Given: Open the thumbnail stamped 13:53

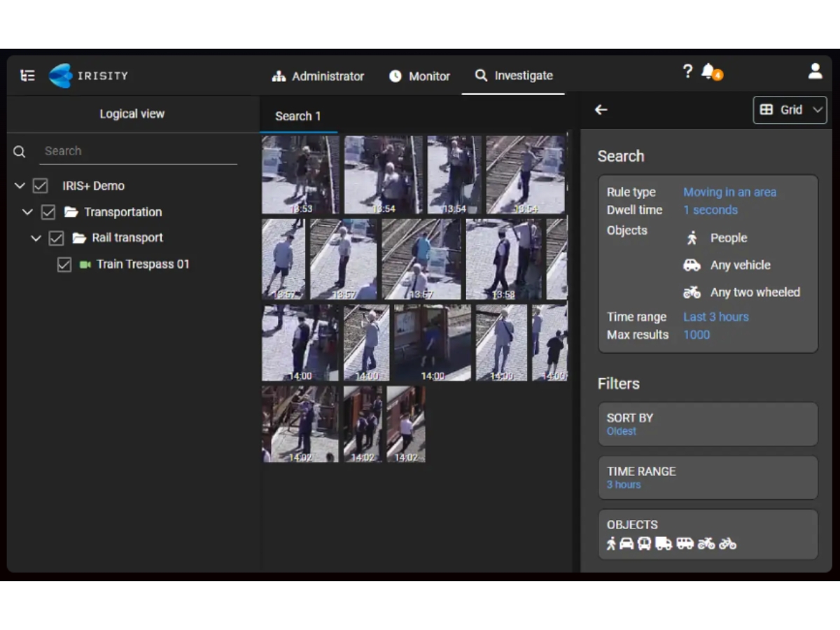Looking at the screenshot, I should pyautogui.click(x=300, y=175).
